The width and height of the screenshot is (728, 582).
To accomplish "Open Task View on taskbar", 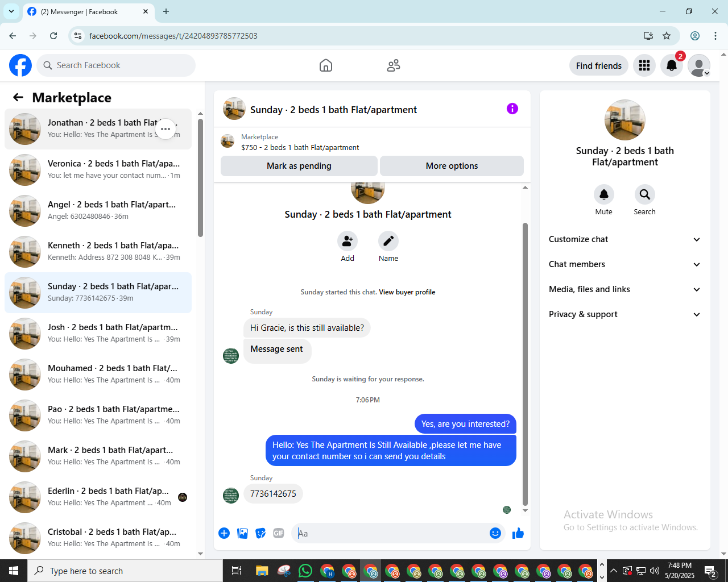I will [237, 571].
